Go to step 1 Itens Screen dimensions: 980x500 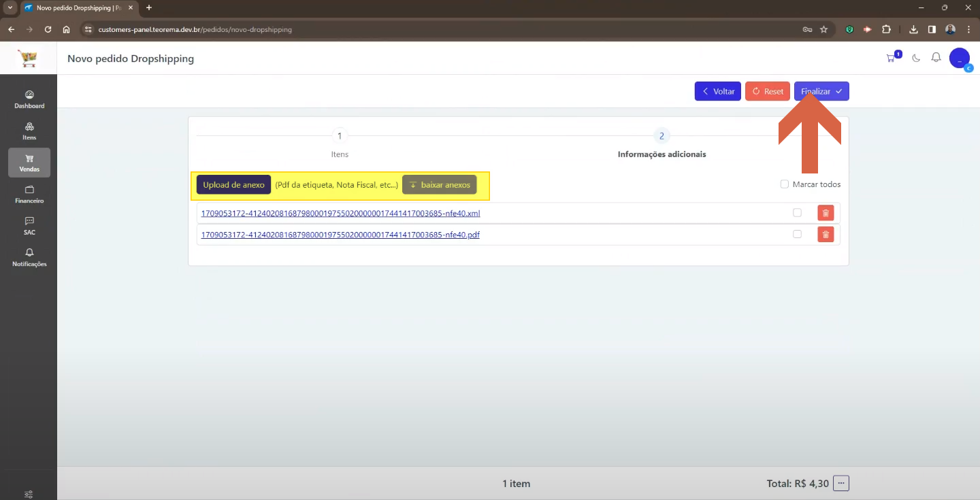click(340, 144)
